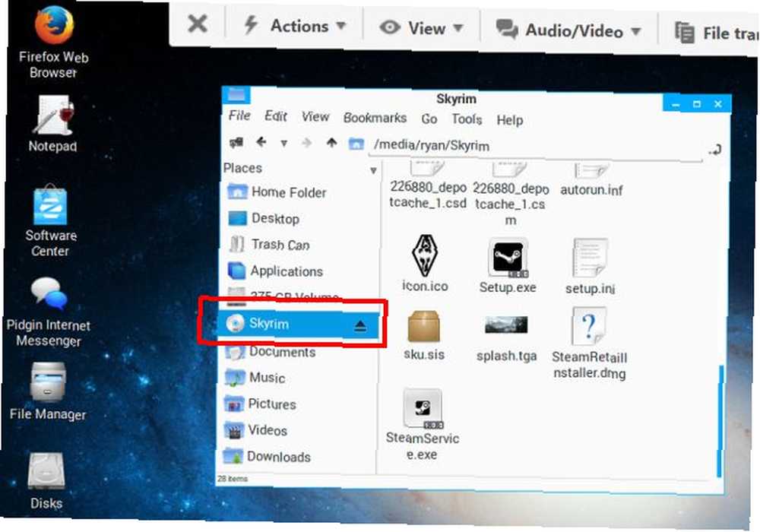
Task: Eject the Skyrim disc
Action: [360, 326]
